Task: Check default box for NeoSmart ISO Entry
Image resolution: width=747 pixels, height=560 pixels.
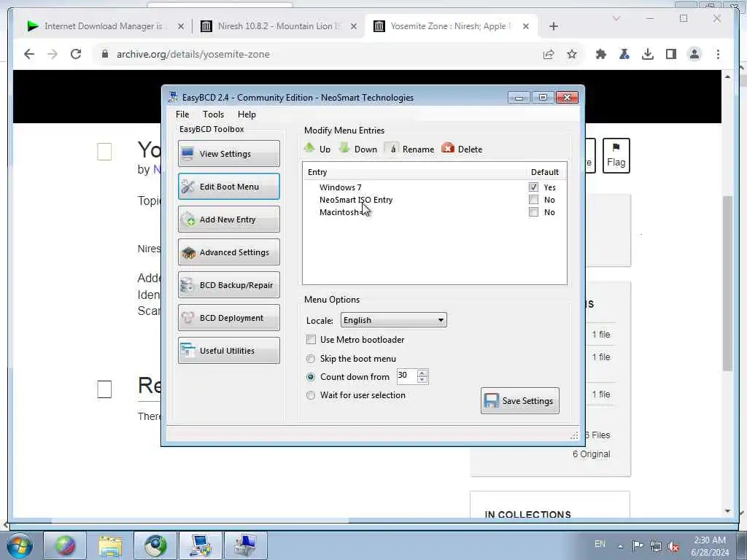Action: click(533, 200)
